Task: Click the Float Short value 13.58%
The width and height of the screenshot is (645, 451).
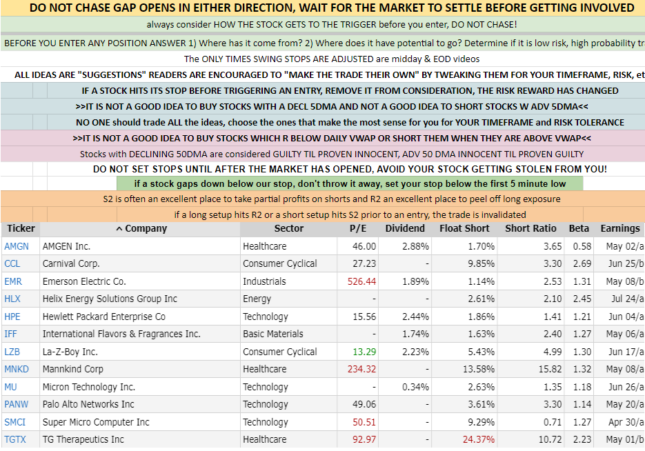Action: click(478, 369)
